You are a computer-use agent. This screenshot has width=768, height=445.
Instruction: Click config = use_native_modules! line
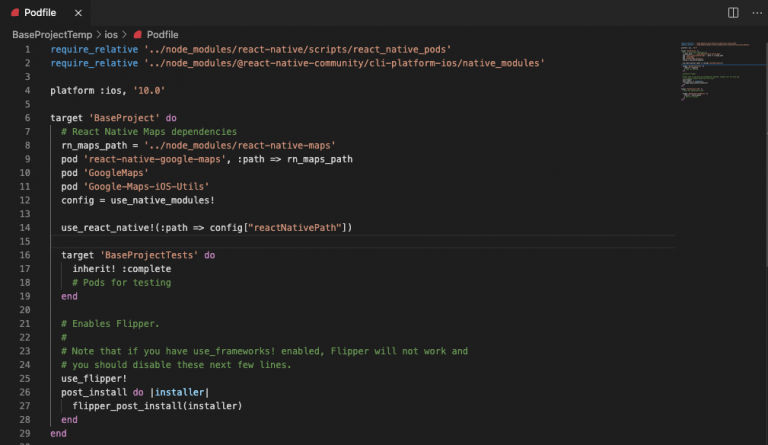pos(138,200)
